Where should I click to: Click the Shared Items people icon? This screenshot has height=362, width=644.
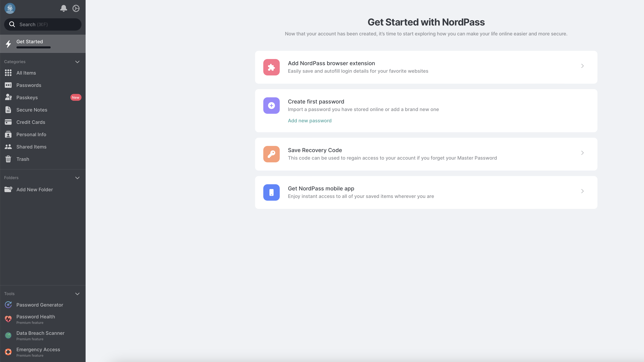(x=8, y=147)
